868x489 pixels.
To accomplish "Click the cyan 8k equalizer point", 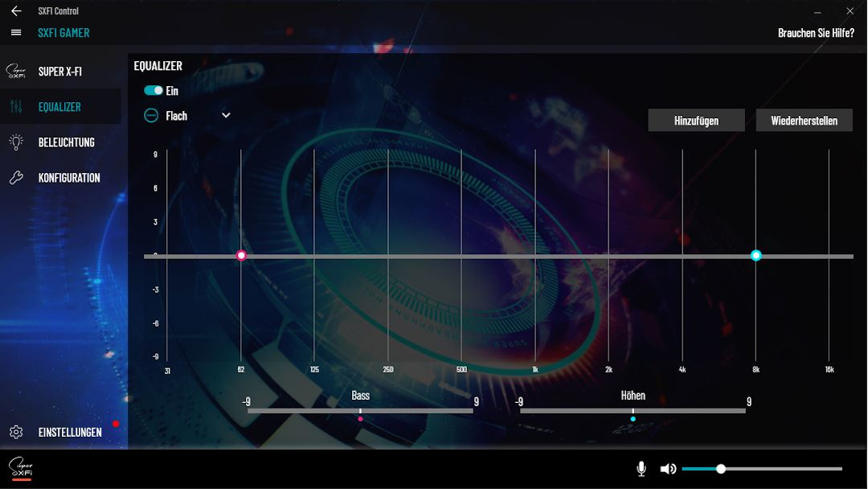I will [755, 256].
